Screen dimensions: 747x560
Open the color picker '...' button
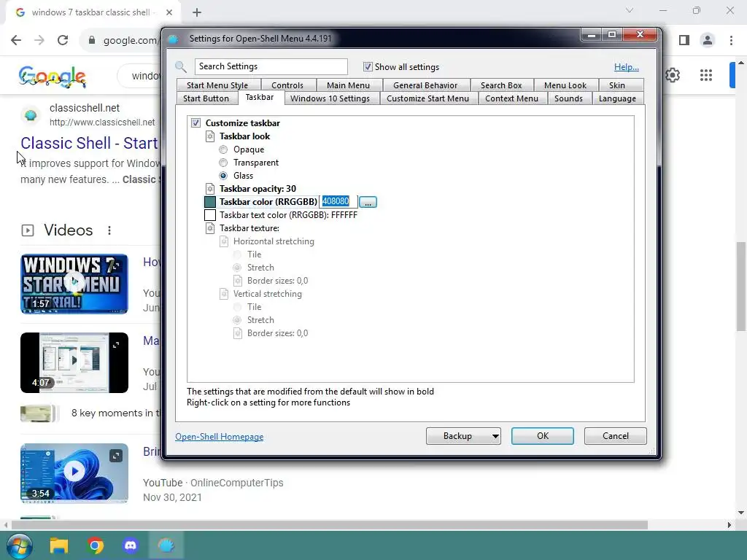coord(368,202)
